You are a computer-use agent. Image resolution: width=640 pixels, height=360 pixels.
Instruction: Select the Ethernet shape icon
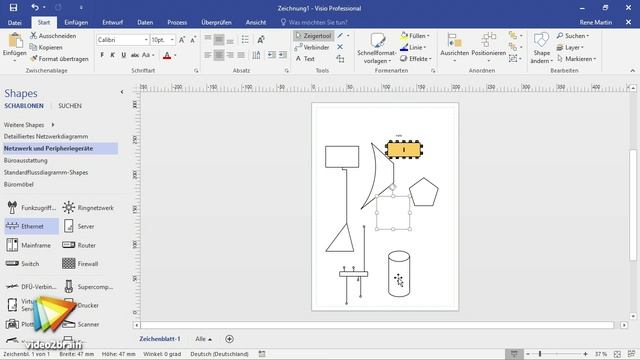[x=12, y=226]
